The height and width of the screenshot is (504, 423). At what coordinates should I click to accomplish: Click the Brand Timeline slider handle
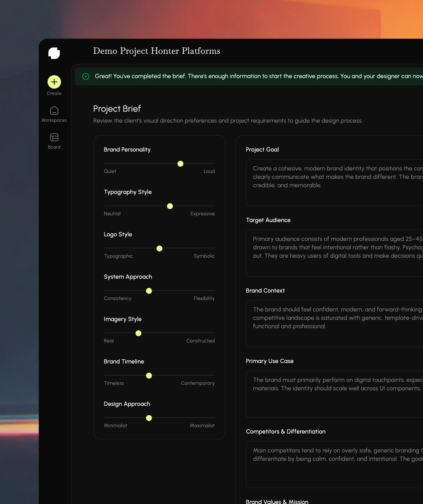[149, 376]
